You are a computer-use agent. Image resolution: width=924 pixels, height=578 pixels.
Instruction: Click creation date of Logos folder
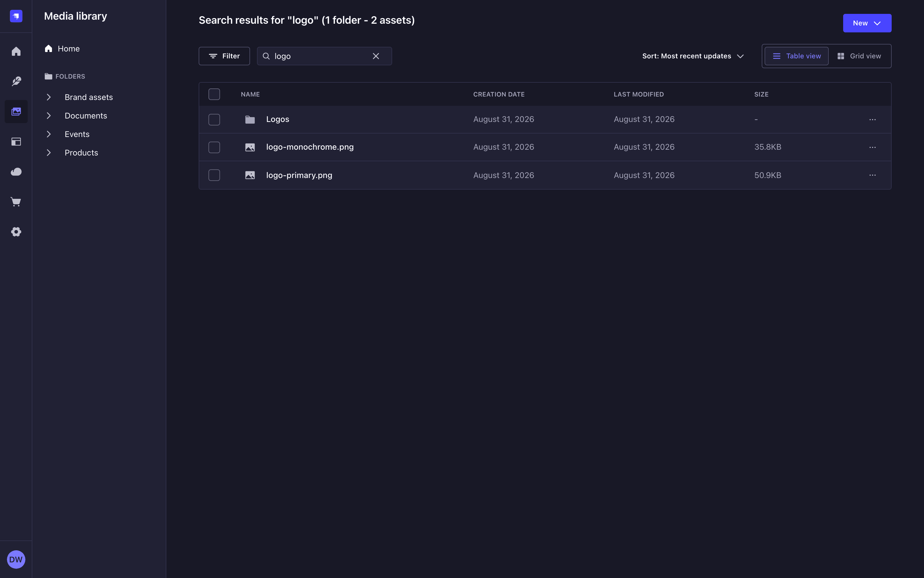(x=504, y=119)
